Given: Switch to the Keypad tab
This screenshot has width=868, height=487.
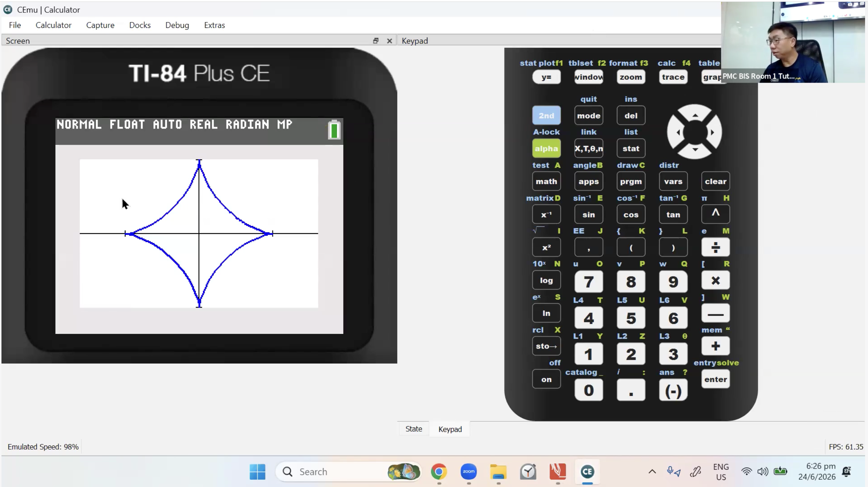Looking at the screenshot, I should pos(450,429).
